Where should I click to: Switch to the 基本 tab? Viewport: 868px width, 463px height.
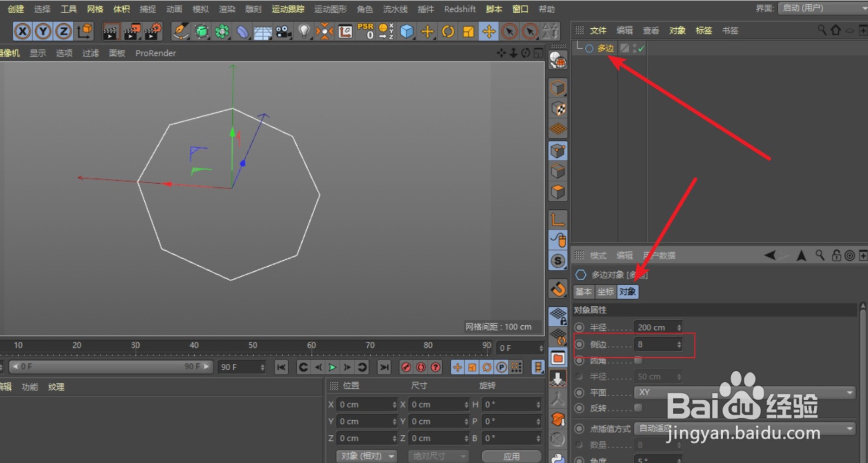pyautogui.click(x=584, y=292)
